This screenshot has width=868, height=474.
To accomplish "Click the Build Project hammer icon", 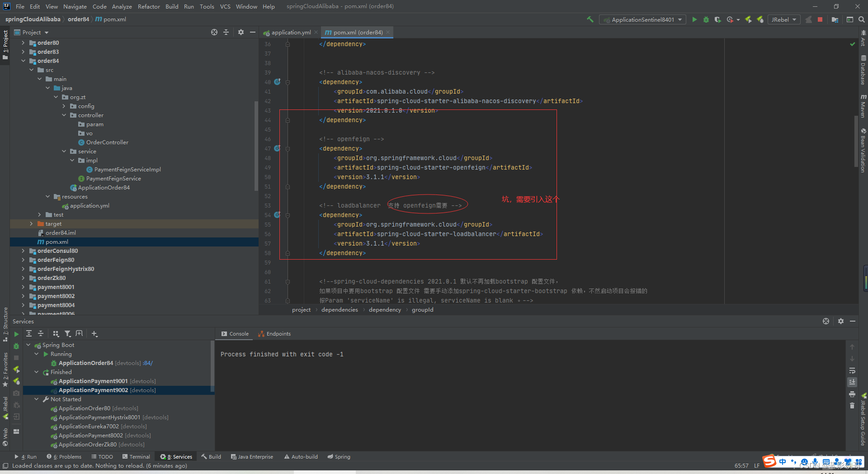I will (x=590, y=19).
